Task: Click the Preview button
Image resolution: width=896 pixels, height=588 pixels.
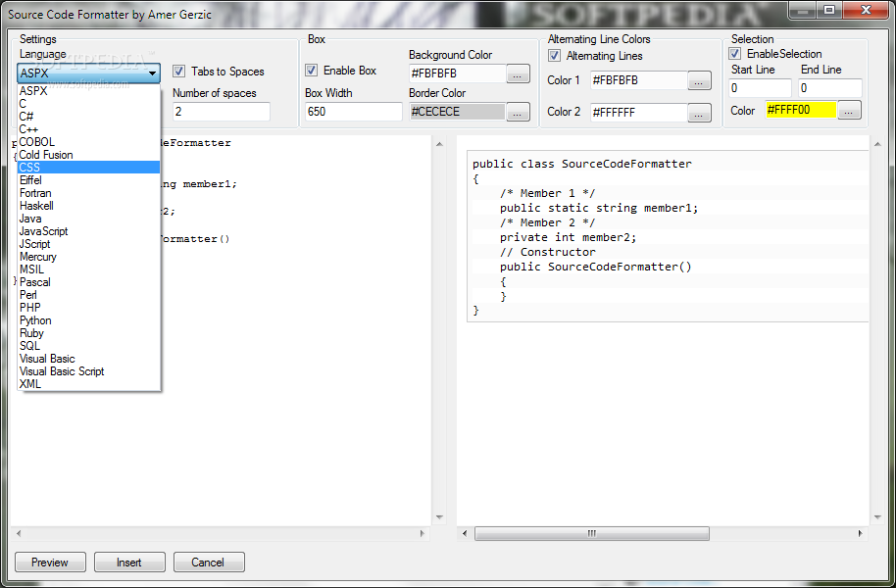Action: tap(50, 563)
